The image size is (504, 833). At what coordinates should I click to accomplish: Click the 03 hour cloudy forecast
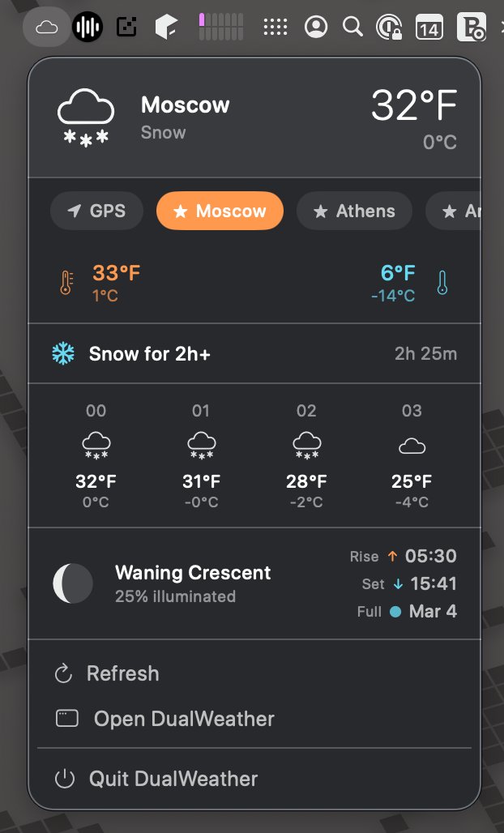[x=412, y=457]
